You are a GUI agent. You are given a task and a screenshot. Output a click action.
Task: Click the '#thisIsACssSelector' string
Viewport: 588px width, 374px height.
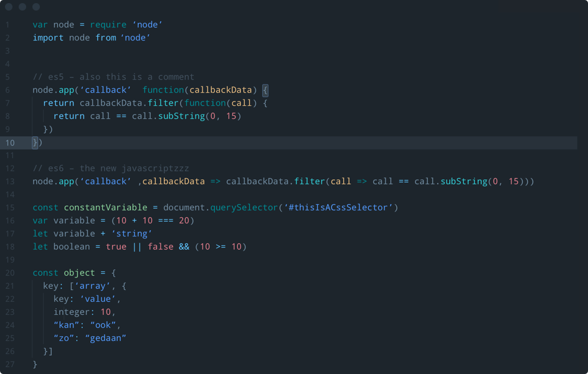click(x=338, y=207)
